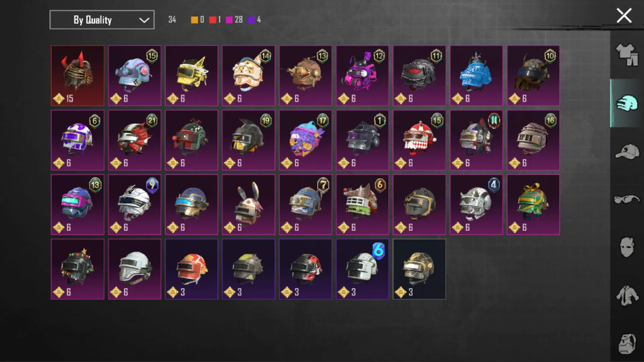Filter by pink quality count 28
Screen dimensions: 644x362
tap(234, 20)
